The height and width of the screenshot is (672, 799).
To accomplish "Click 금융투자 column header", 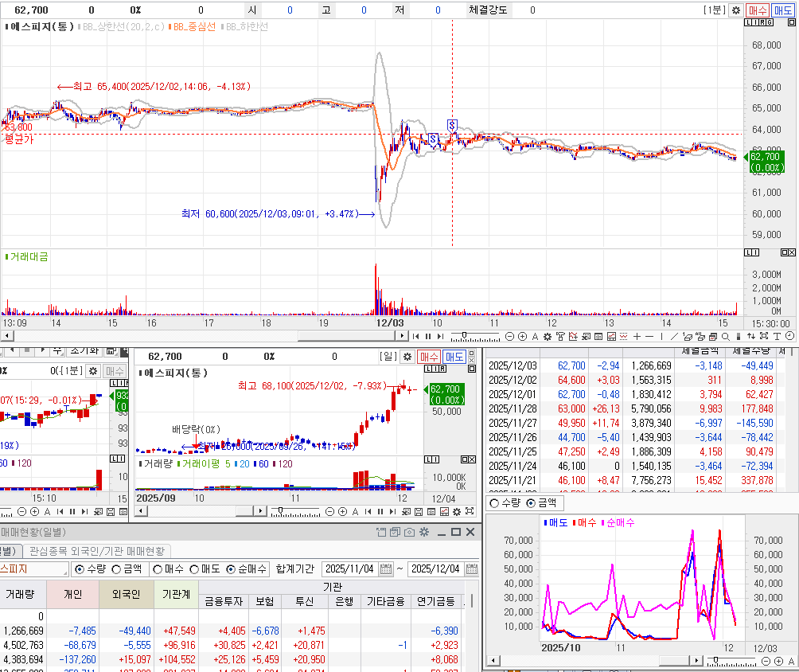I will [223, 602].
